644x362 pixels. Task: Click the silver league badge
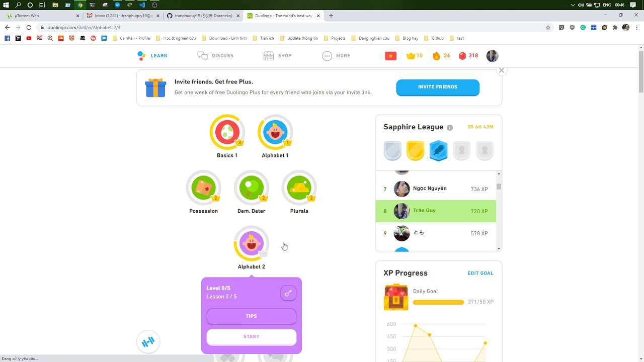392,150
